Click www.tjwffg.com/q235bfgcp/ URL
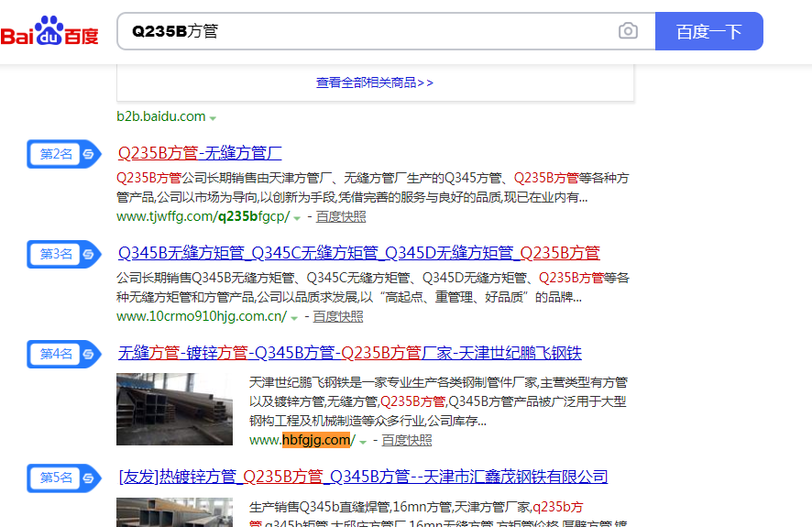Screen dimensions: 812x527 (x=203, y=216)
